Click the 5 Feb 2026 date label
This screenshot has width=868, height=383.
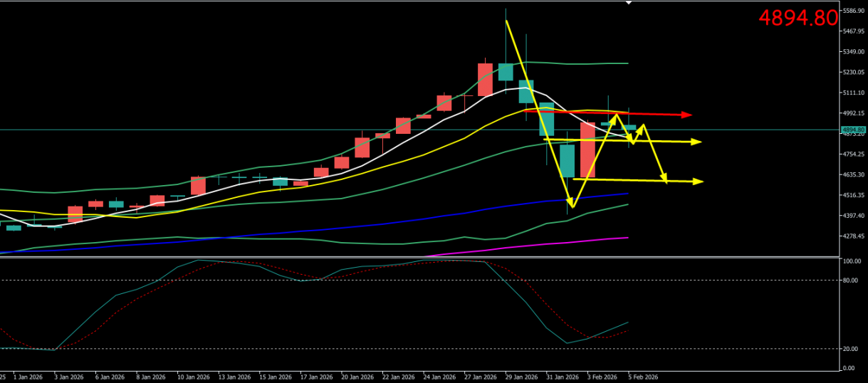point(643,377)
